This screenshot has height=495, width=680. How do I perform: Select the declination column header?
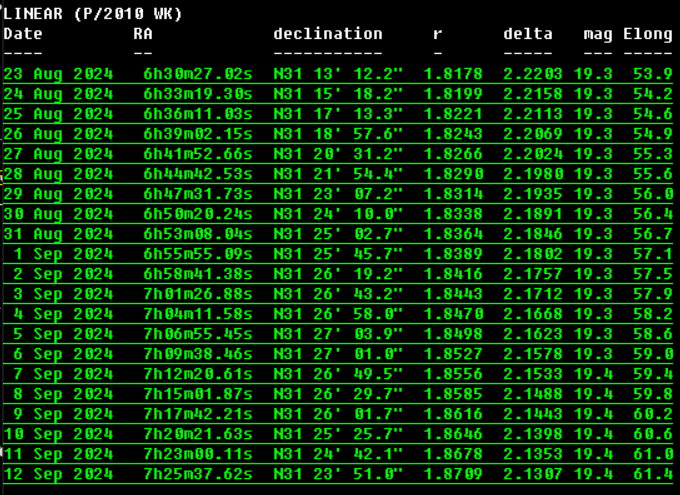pyautogui.click(x=327, y=34)
